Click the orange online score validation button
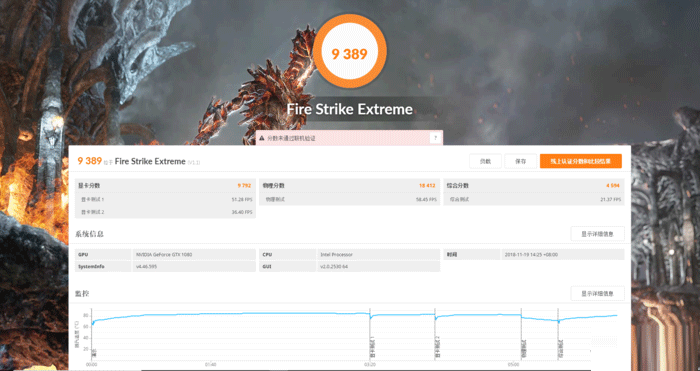700x371 pixels. point(580,161)
